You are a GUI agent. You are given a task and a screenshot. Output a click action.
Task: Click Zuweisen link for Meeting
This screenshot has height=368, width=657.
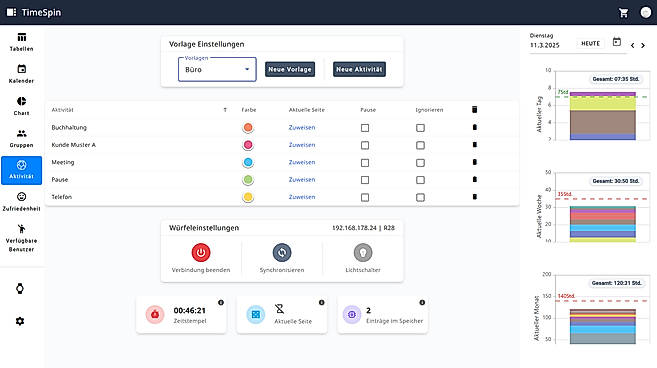pos(302,162)
